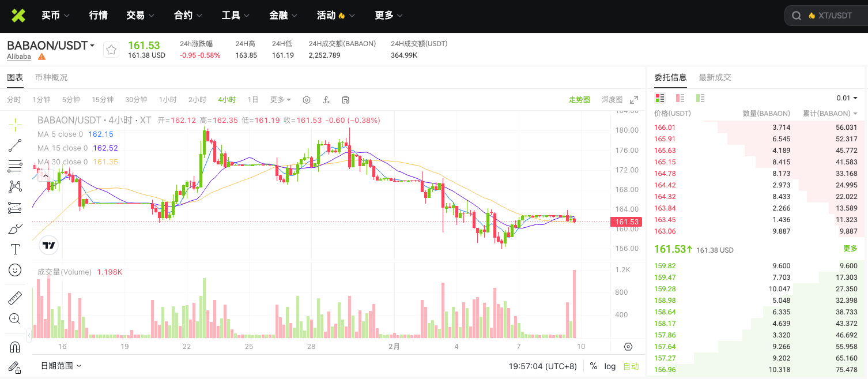Select the trend line drawing tool
Image resolution: width=868 pixels, height=379 pixels.
coord(15,145)
